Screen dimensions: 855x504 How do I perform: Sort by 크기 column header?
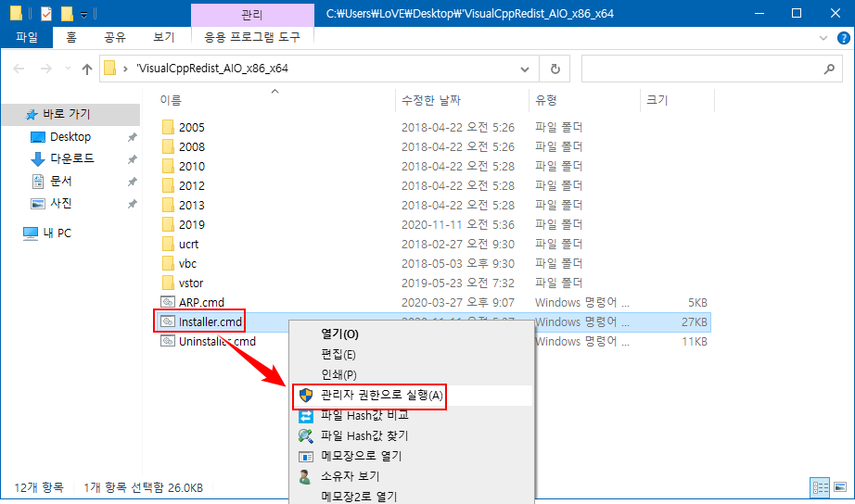657,100
